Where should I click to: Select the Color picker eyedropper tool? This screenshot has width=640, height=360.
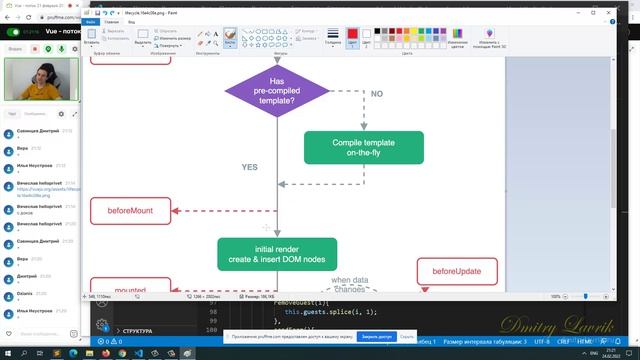[x=208, y=43]
